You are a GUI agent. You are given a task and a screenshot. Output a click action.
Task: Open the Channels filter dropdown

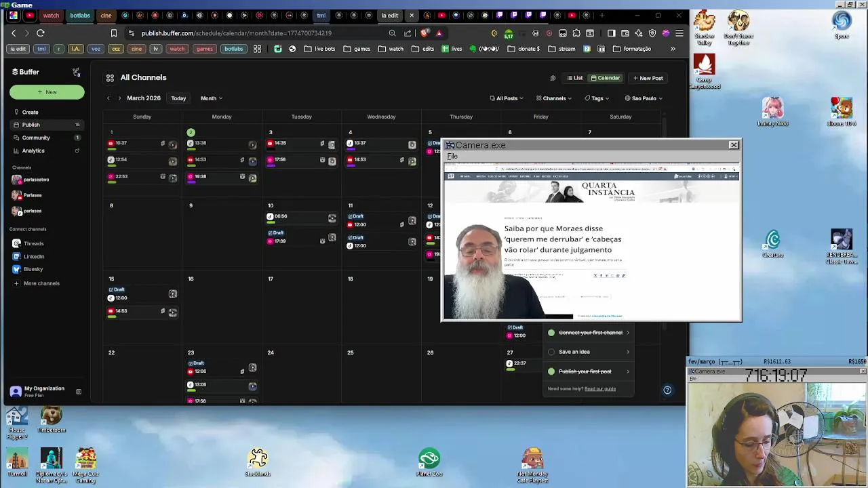click(554, 98)
